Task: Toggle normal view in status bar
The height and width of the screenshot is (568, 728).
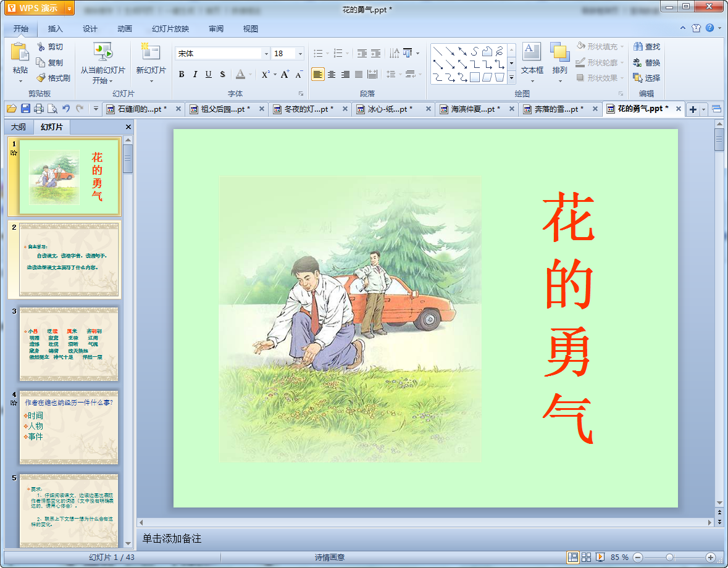Action: pos(573,558)
